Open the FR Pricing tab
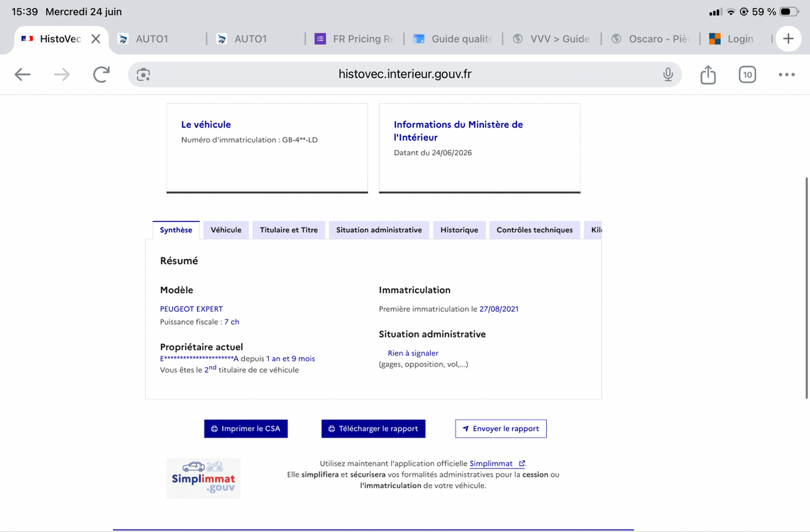The image size is (810, 532). tap(354, 39)
